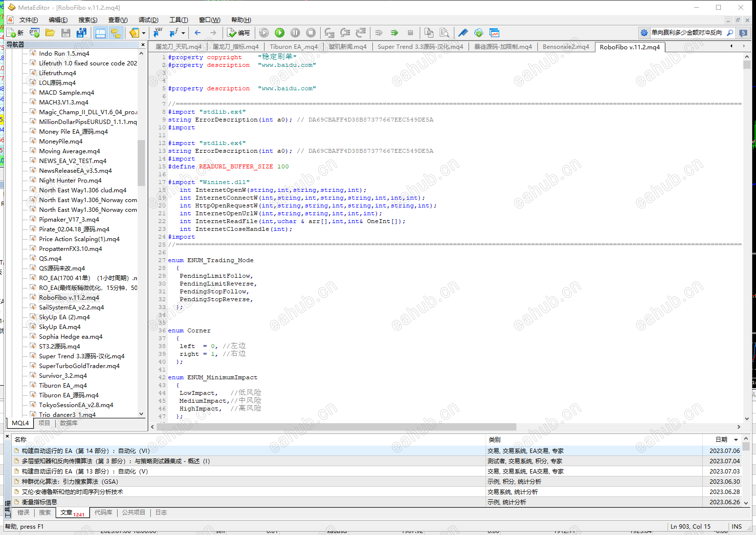Click the search settings gear icon

(x=644, y=33)
